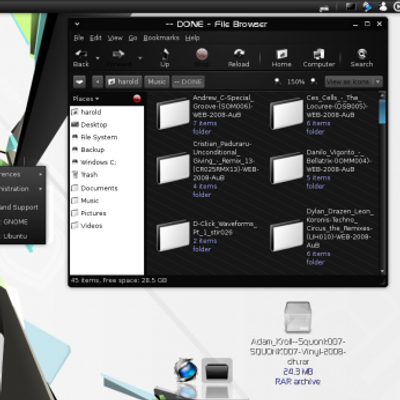The image size is (400, 400).
Task: Click the user icon in top panel
Action: coord(383,6)
